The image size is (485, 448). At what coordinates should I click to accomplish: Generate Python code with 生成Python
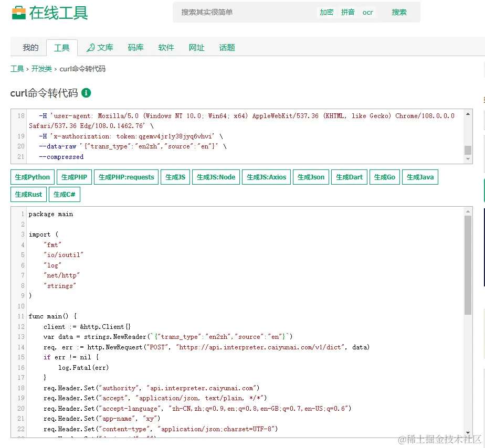coord(33,177)
